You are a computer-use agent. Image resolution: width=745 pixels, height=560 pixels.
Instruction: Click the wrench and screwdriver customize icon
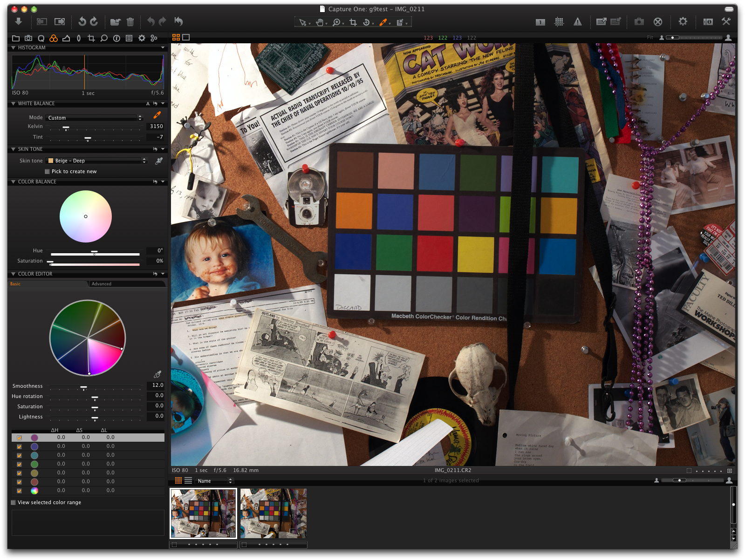[x=726, y=21]
